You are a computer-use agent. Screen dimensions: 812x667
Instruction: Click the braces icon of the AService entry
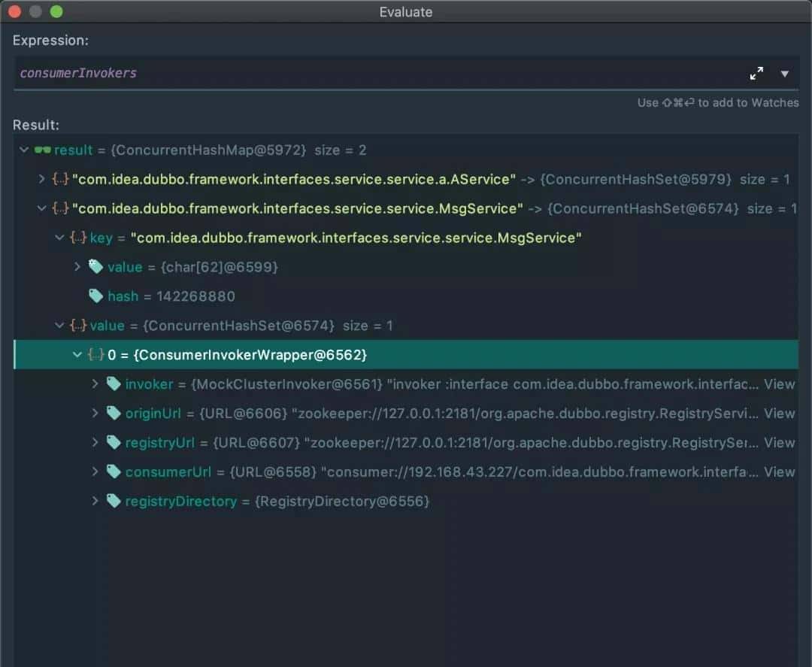pos(60,180)
